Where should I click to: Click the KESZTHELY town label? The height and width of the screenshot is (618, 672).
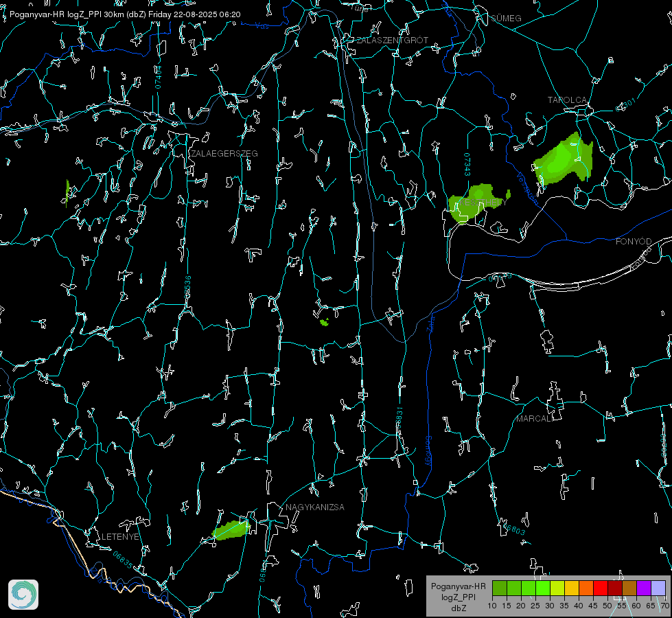[x=483, y=202]
